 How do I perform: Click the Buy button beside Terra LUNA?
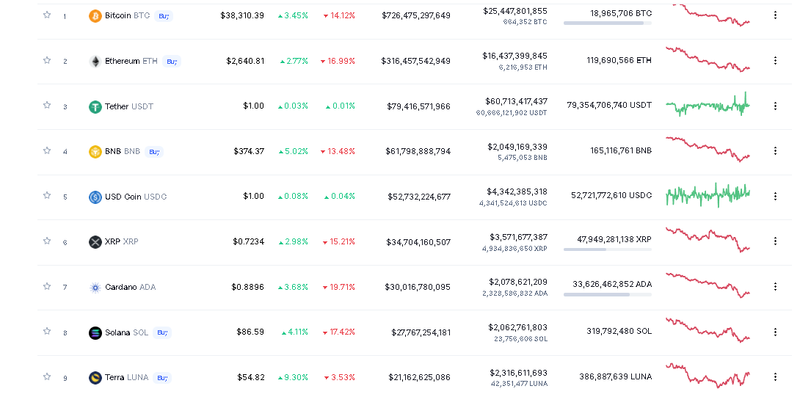162,378
